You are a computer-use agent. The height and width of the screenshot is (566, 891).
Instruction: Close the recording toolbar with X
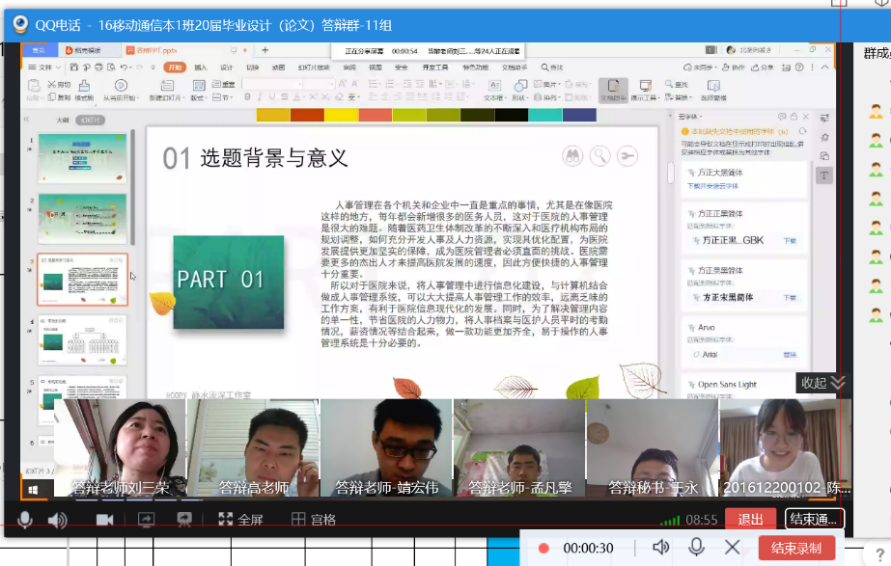732,547
